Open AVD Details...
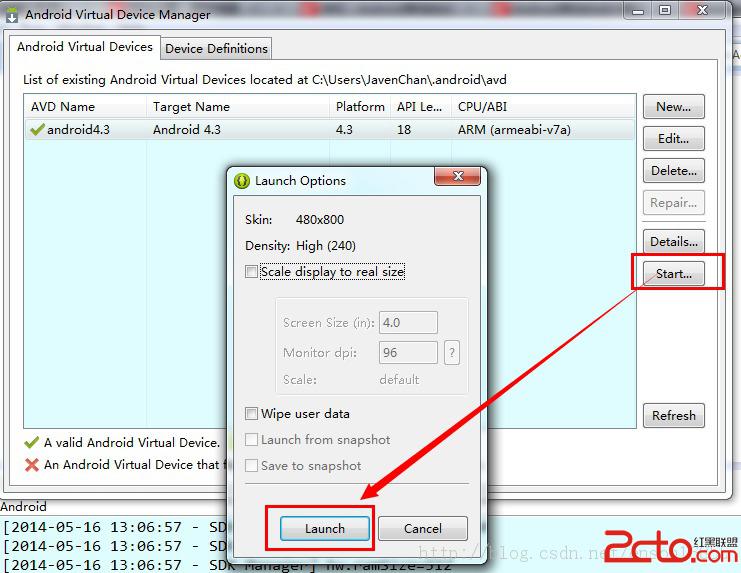Viewport: 741px width, 573px height. (673, 242)
